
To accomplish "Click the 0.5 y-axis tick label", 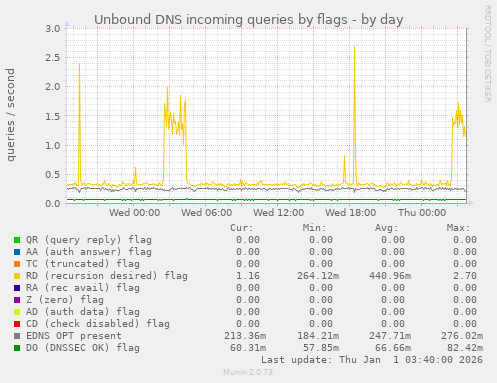I will tap(53, 174).
